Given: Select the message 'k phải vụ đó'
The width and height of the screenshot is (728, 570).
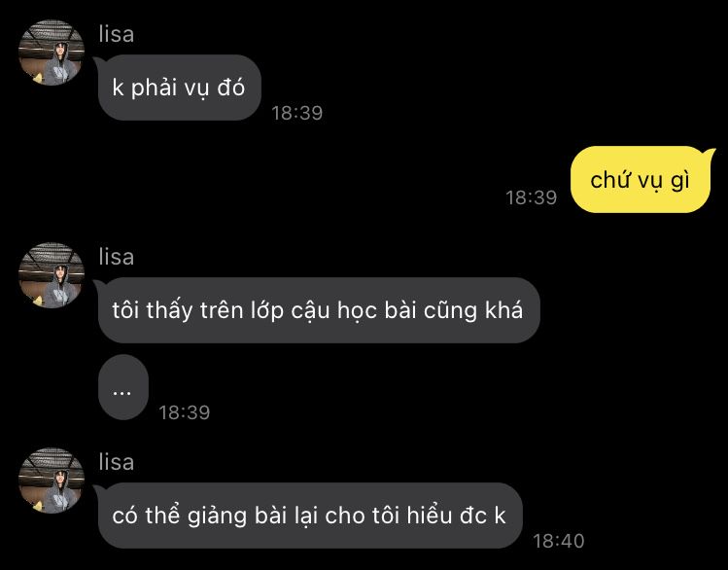Looking at the screenshot, I should coord(179,88).
